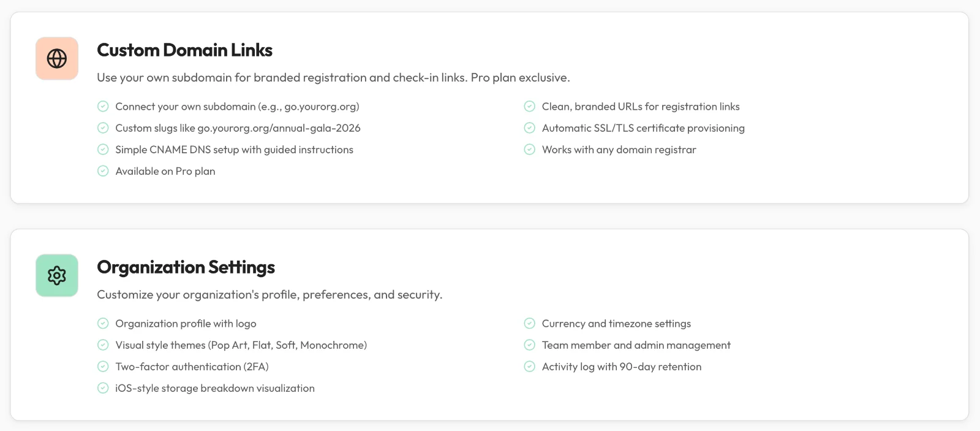
Task: Click check icon beside Activity log with 90-day retention
Action: click(530, 367)
